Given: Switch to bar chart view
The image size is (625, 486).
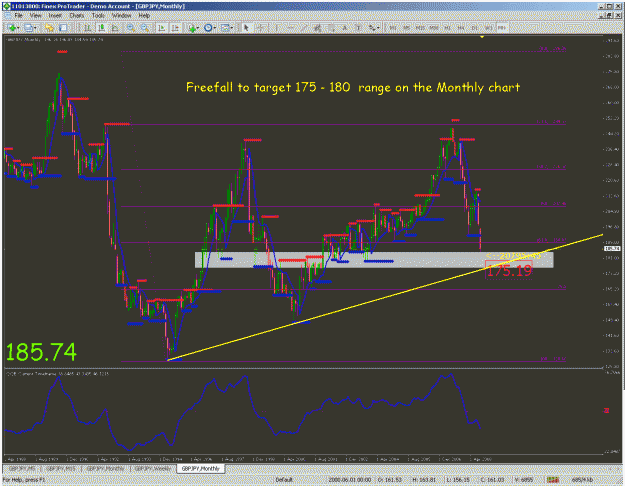Looking at the screenshot, I should point(87,28).
